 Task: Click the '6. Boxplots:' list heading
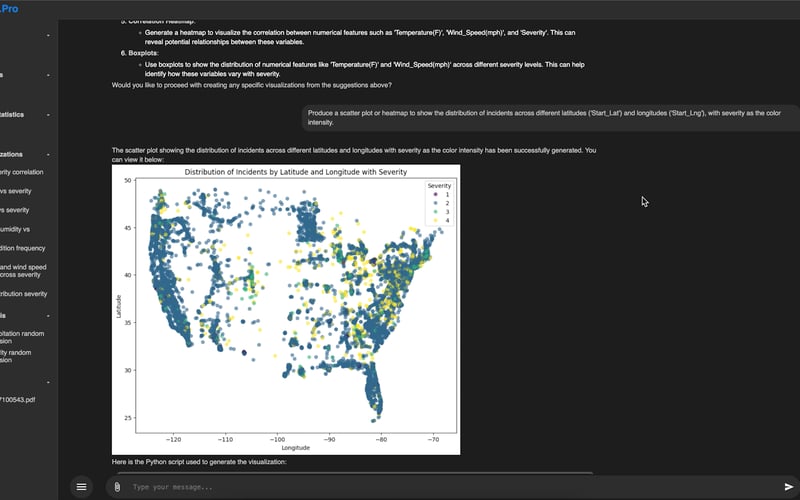(140, 53)
